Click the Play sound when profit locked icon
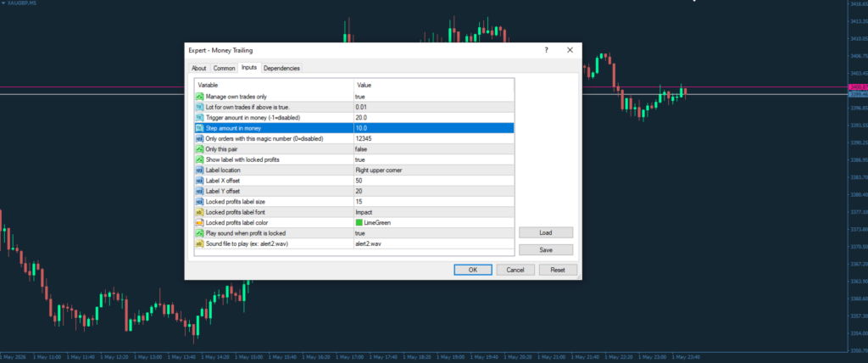This screenshot has width=868, height=363. pyautogui.click(x=199, y=233)
